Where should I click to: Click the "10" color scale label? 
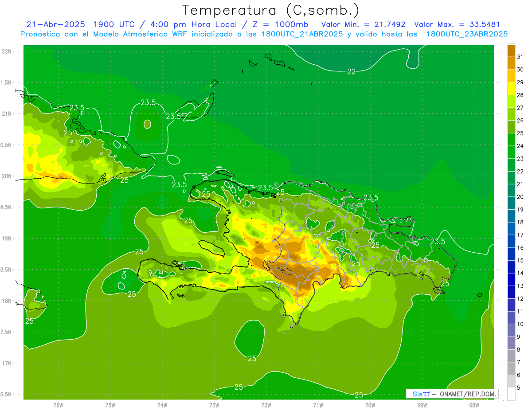520,324
